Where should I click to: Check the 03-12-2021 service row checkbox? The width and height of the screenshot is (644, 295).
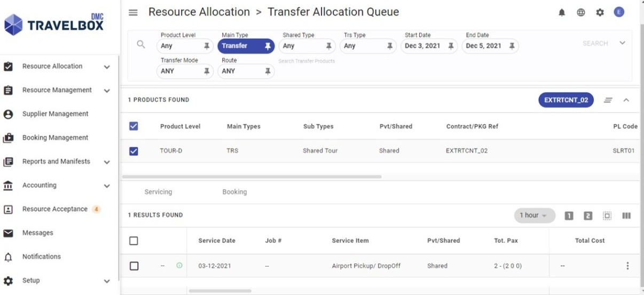134,266
